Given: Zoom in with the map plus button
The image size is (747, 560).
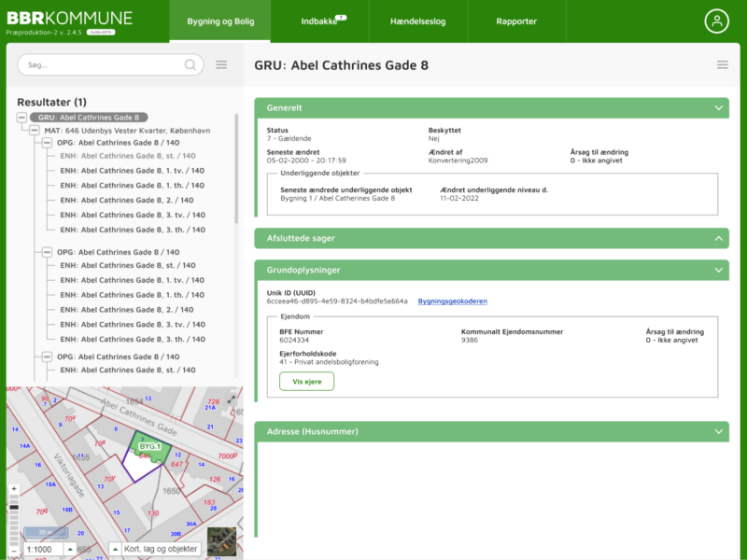Looking at the screenshot, I should click(13, 489).
